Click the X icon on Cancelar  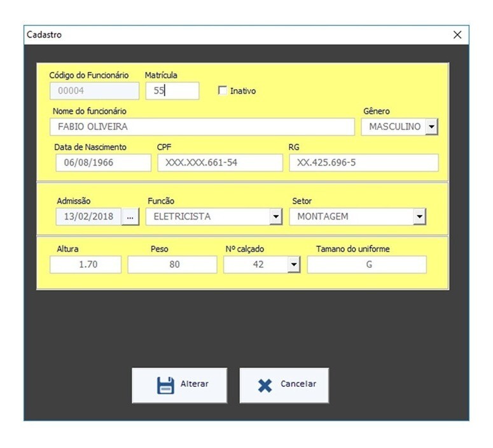265,386
